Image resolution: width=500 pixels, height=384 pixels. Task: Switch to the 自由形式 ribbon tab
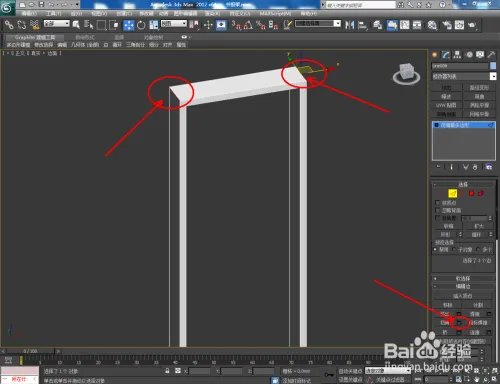click(85, 37)
